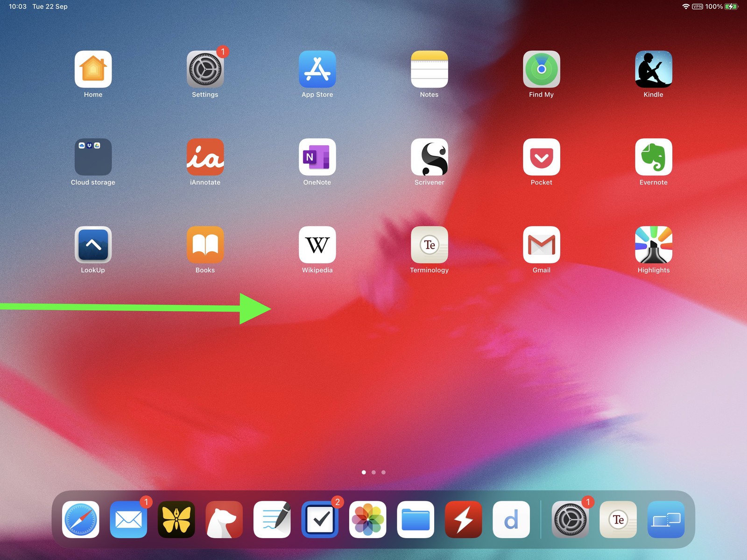747x560 pixels.
Task: Tap the VPN status badge
Action: point(698,7)
